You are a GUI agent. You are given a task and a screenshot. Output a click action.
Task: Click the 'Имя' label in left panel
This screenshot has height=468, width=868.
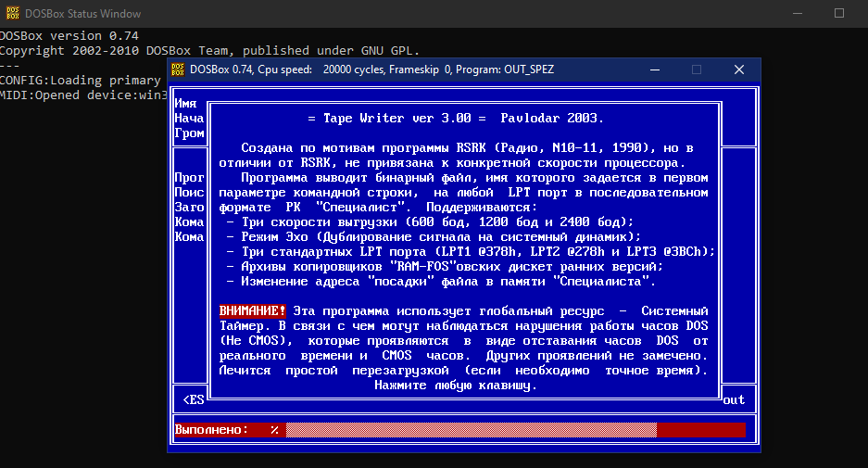[186, 104]
